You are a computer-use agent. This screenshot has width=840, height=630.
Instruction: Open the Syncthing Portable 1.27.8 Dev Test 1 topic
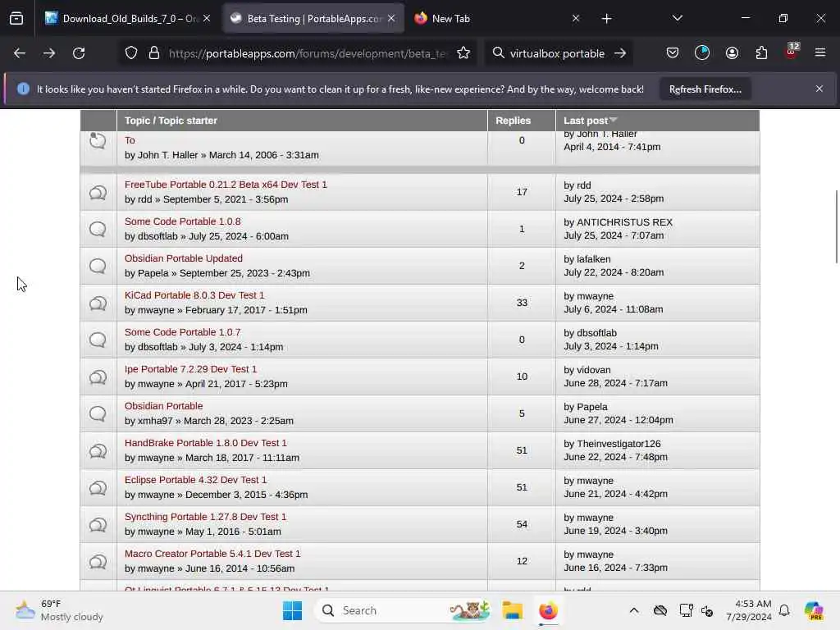206,517
